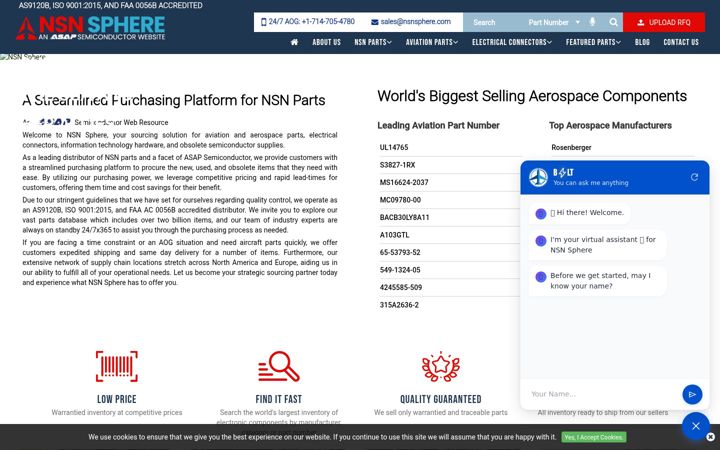Expand the Featured Parts menu
This screenshot has width=720, height=450.
593,42
